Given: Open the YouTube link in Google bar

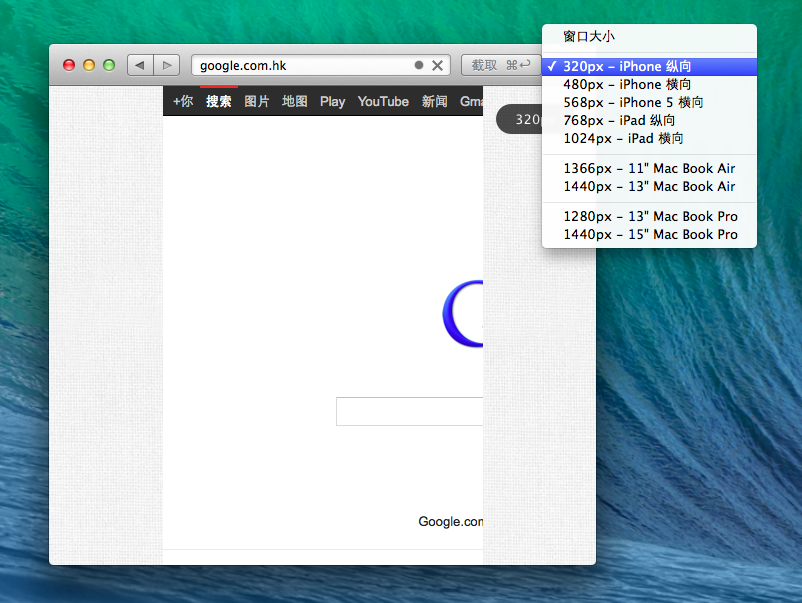Looking at the screenshot, I should click(x=383, y=101).
